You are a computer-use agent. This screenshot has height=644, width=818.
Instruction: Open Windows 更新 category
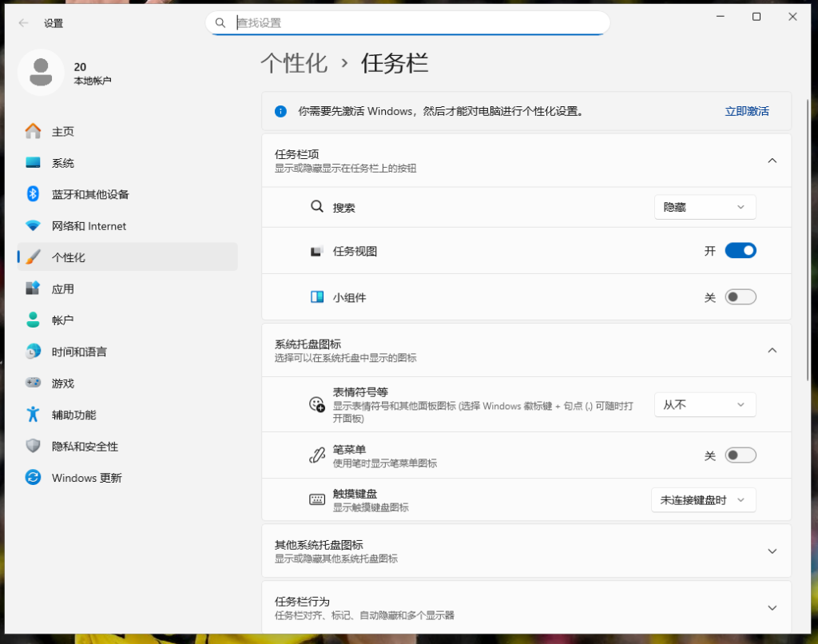[x=127, y=478]
